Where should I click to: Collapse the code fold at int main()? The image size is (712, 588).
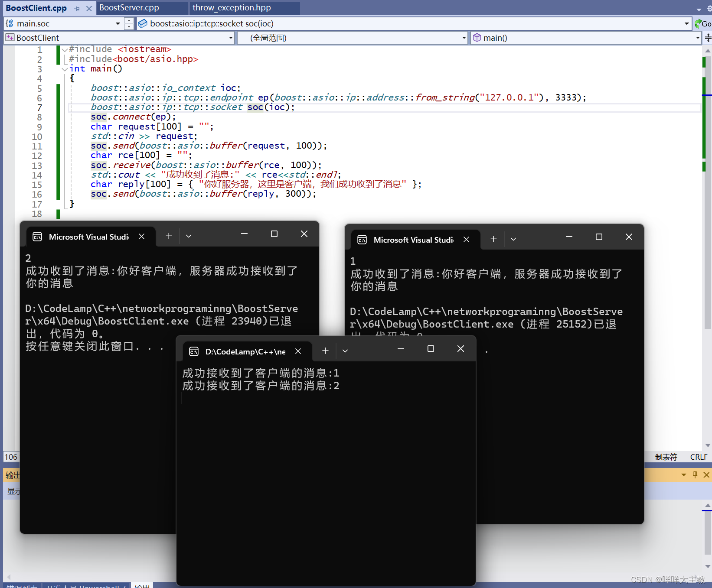64,69
